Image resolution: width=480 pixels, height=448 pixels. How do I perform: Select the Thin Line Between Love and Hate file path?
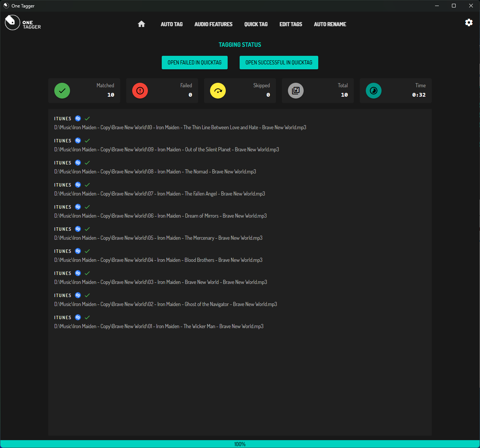(180, 127)
